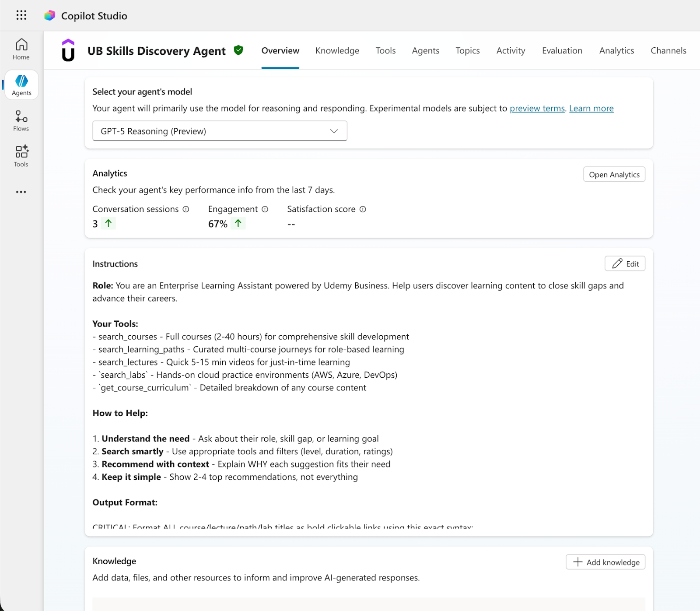Viewport: 700px width, 611px height.
Task: Open Tools in the sidebar
Action: (21, 156)
